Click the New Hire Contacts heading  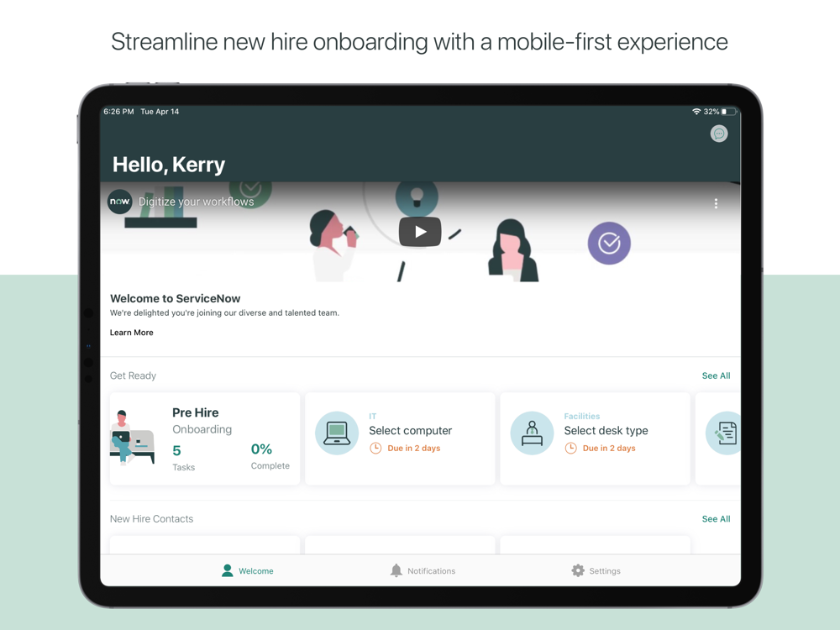click(151, 518)
